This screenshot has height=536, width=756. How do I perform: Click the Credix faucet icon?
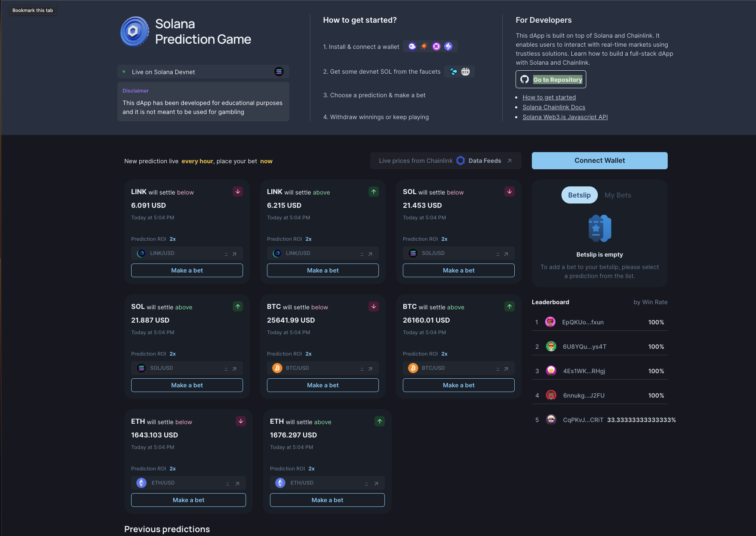(465, 72)
